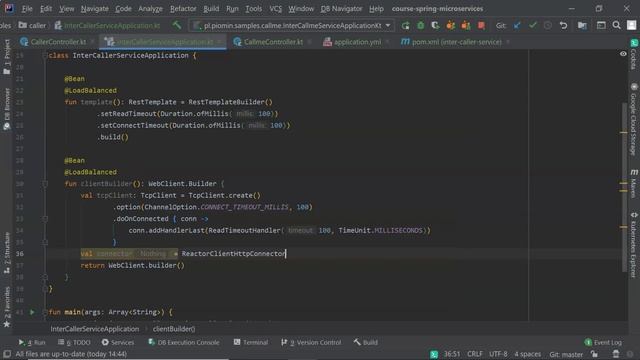This screenshot has height=360, width=640.
Task: Open the Event Log
Action: click(603, 342)
